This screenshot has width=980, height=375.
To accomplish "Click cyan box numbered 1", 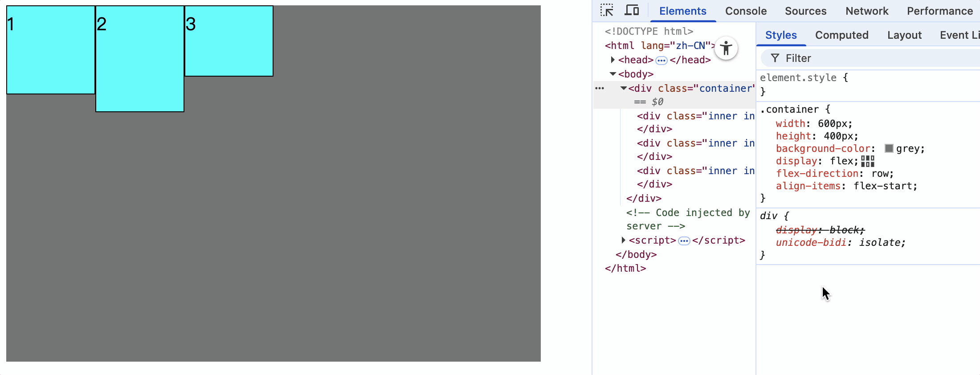I will coord(51,50).
